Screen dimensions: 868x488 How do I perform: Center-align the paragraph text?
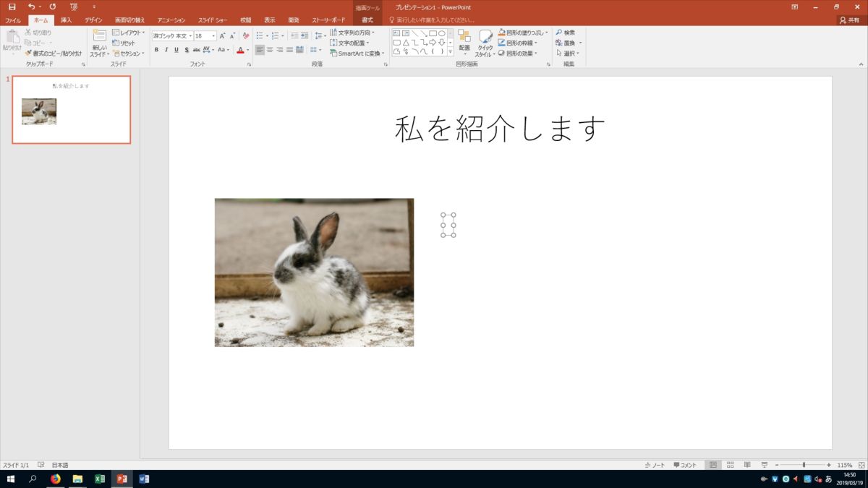point(270,50)
